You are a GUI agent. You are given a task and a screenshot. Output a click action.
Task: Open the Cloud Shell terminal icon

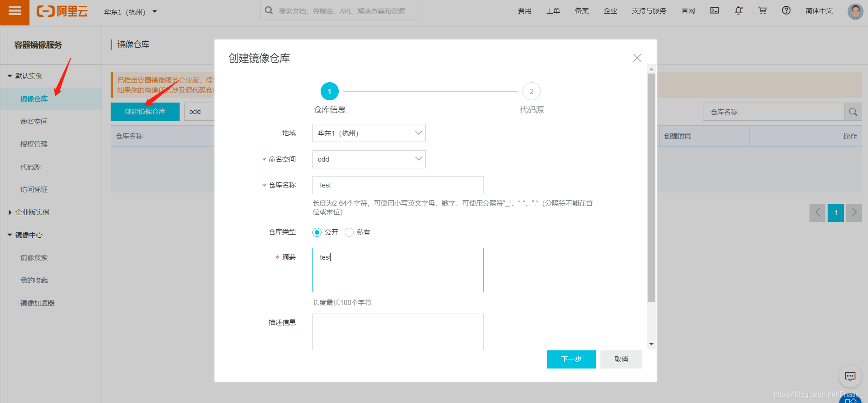715,10
